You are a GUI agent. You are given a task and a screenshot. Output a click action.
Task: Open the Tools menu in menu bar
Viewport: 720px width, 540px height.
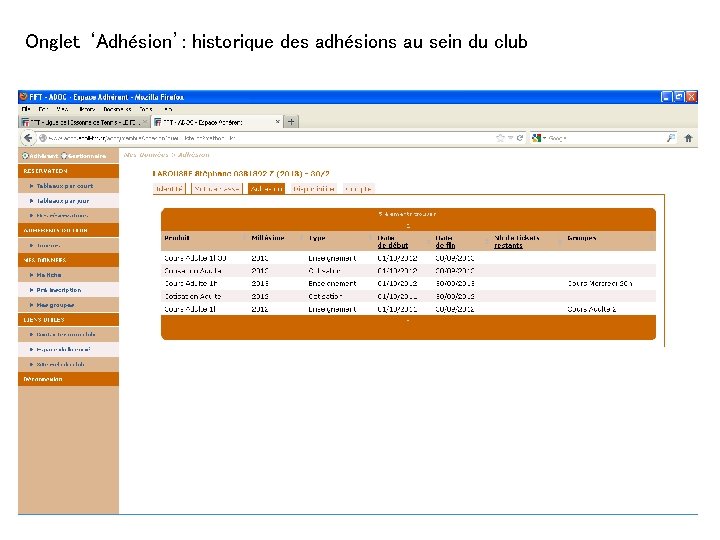146,109
